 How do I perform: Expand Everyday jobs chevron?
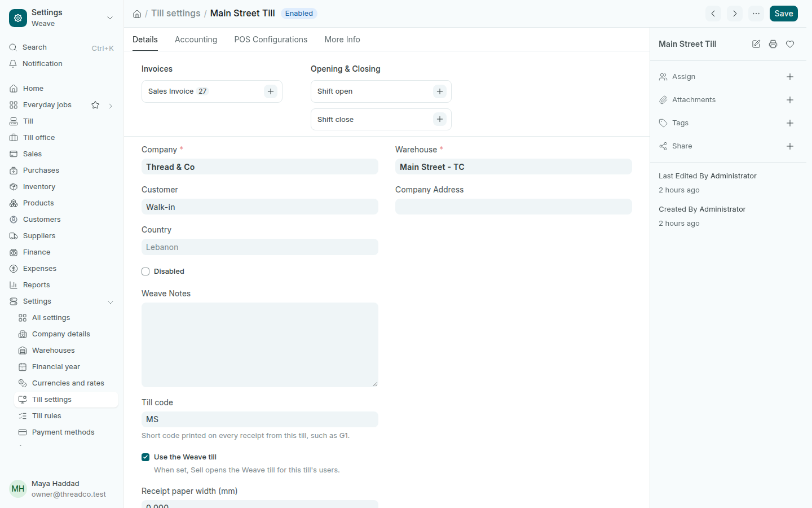coord(111,106)
